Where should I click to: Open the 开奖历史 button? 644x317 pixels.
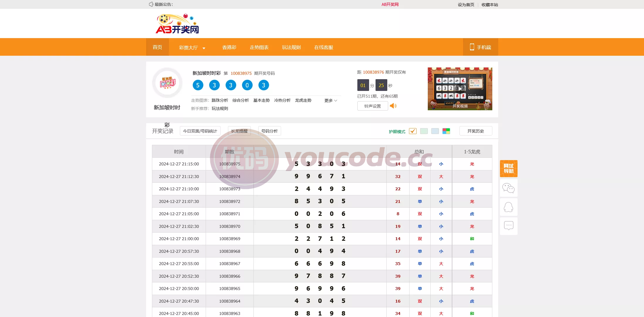click(476, 131)
